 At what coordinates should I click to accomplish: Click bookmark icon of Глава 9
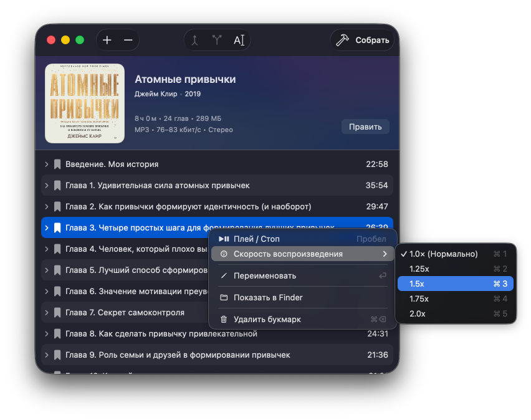tap(57, 355)
